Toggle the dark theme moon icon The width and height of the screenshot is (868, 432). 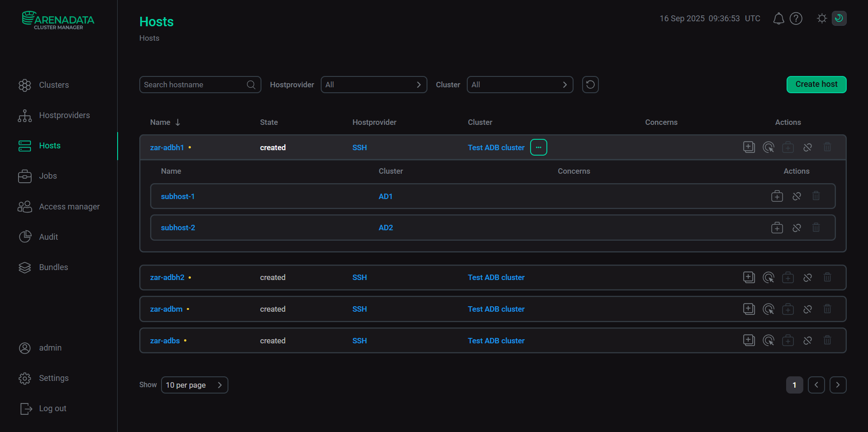tap(839, 19)
